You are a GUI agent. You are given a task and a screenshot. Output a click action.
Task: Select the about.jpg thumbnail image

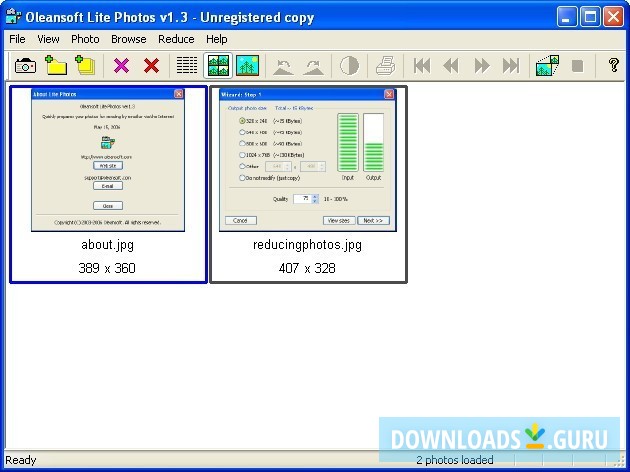108,160
